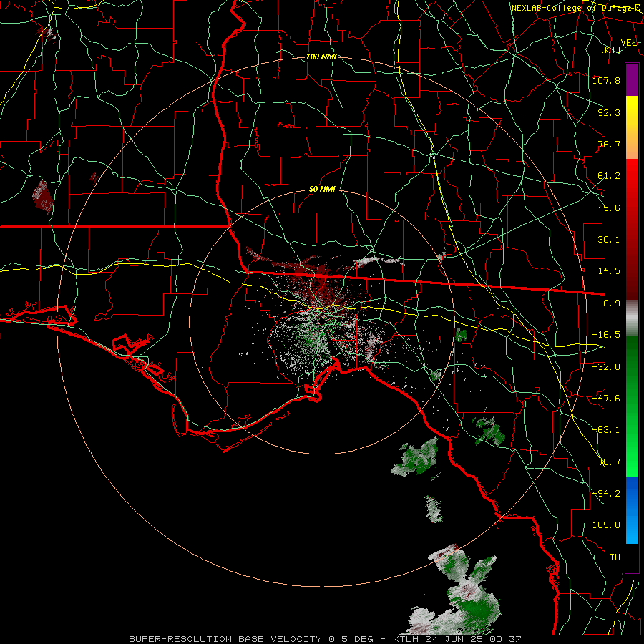Click the -47.6 value on the velocity scale
Viewport: 644px width, 644px height.
(x=606, y=399)
